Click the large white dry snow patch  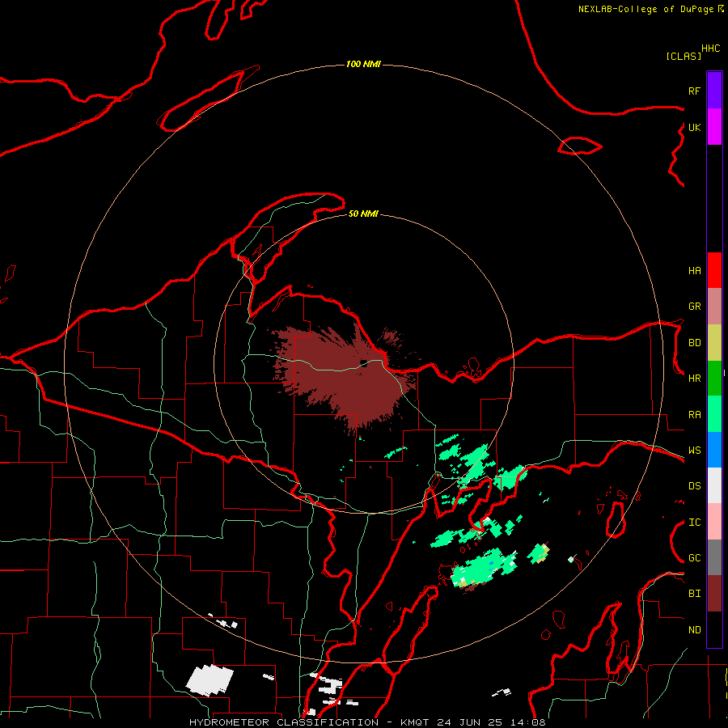pos(210,680)
